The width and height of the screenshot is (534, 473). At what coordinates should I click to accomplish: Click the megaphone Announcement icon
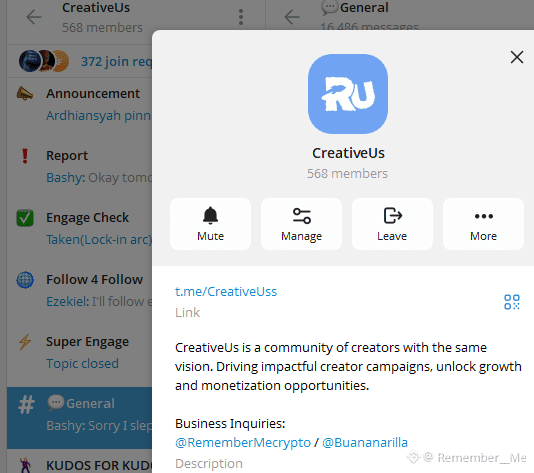pyautogui.click(x=25, y=94)
